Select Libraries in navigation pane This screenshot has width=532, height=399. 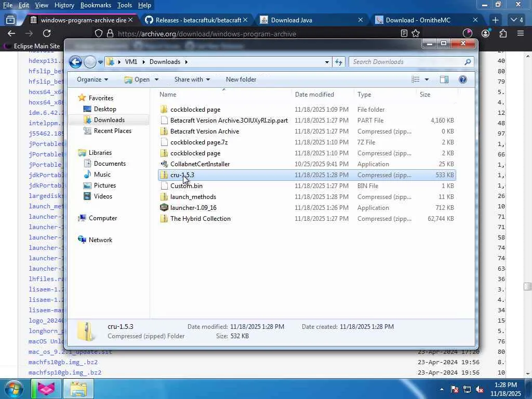(100, 153)
